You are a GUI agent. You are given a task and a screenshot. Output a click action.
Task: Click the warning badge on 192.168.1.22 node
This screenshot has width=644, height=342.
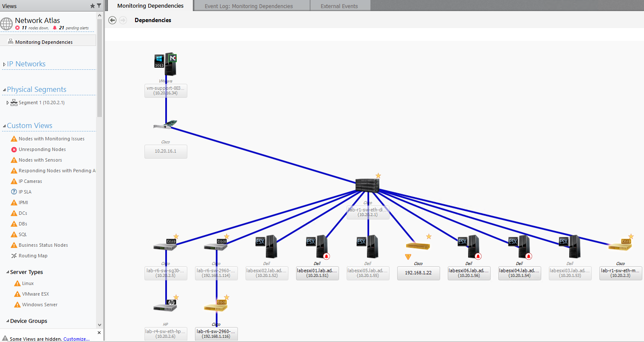click(408, 256)
